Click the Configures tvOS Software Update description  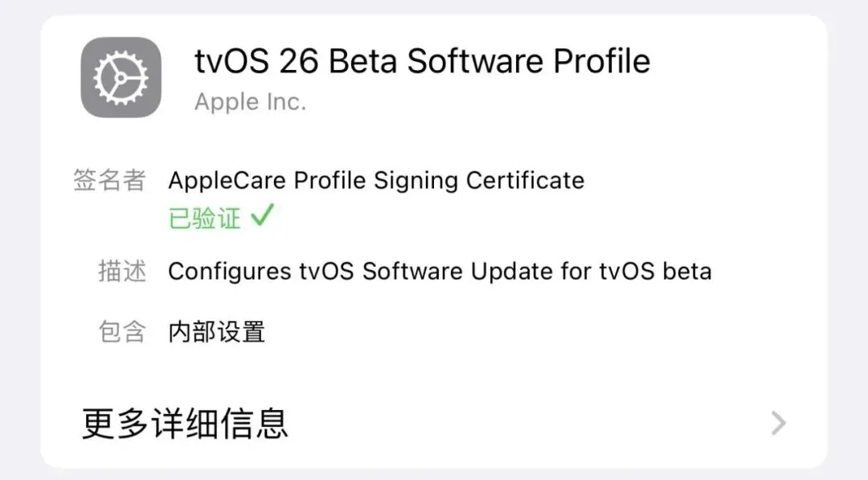439,271
